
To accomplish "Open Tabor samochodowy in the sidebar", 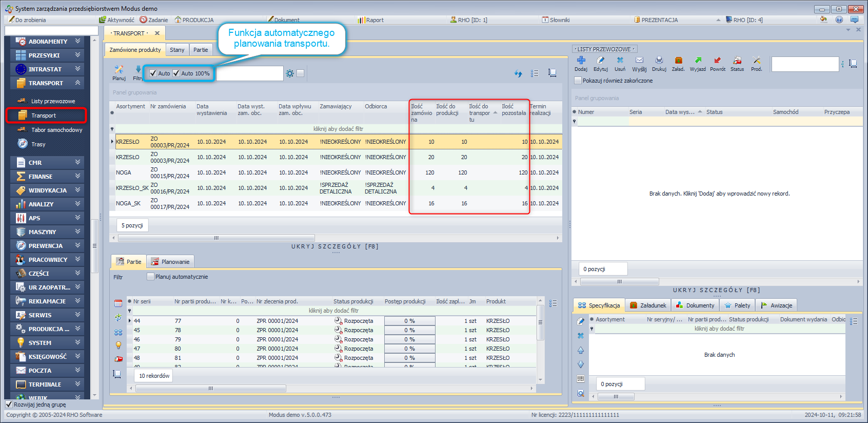I will 56,130.
